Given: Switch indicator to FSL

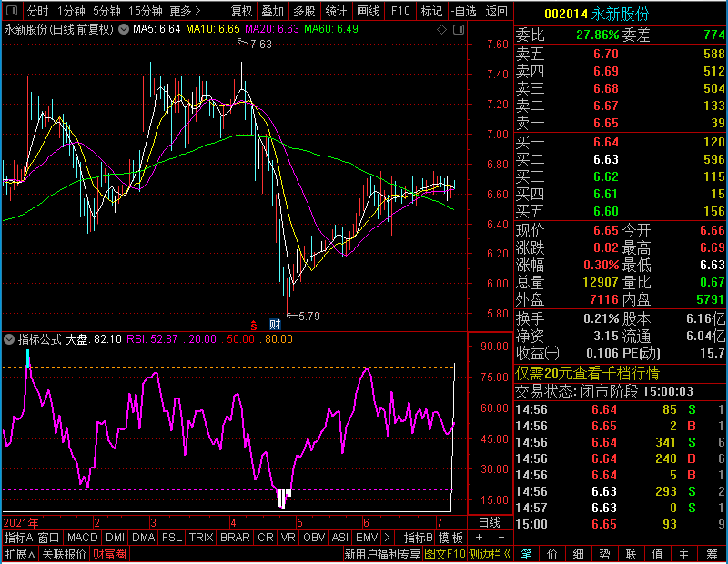Looking at the screenshot, I should [x=172, y=538].
